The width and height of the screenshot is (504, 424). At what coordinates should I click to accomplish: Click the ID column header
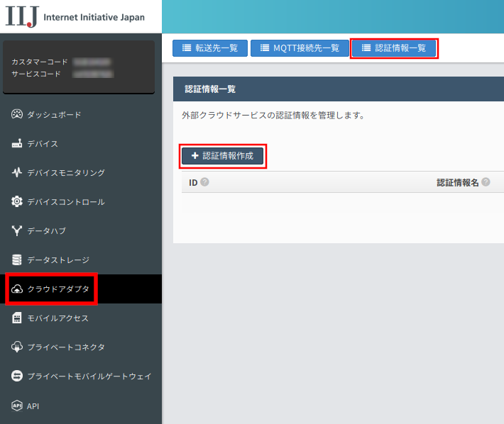pos(193,183)
